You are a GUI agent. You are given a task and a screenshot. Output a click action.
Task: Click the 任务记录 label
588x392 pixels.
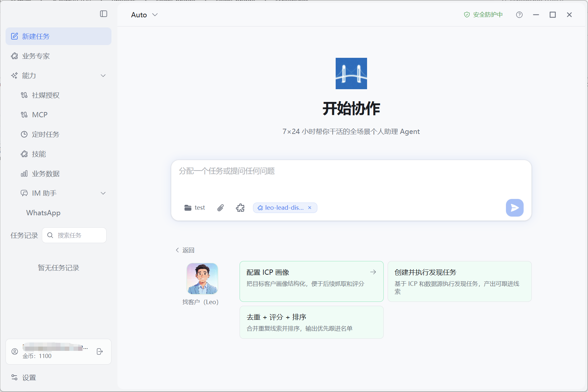24,236
